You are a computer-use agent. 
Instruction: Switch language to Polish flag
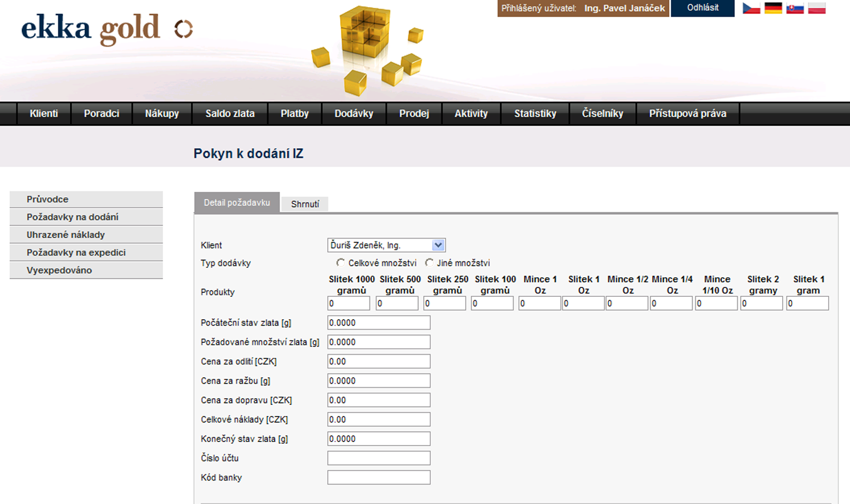[x=816, y=8]
